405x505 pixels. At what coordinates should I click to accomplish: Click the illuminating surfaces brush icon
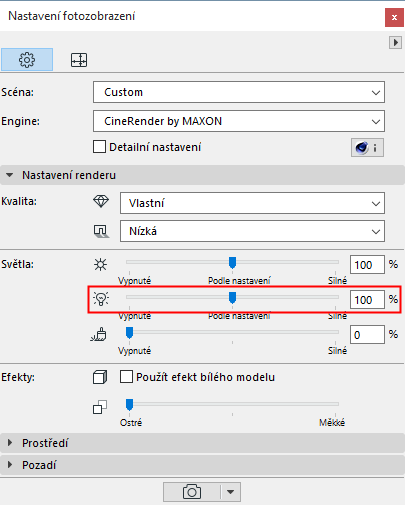tap(99, 334)
